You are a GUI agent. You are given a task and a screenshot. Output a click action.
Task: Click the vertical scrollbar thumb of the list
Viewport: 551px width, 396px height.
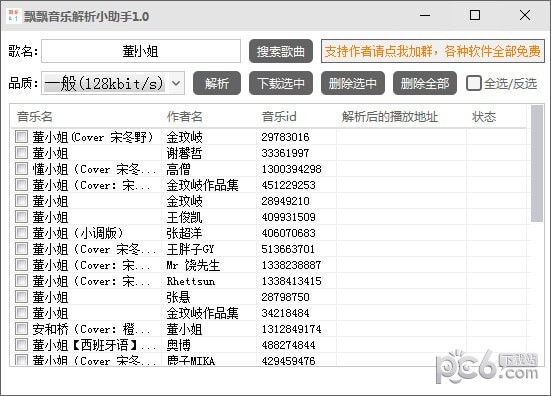click(537, 163)
